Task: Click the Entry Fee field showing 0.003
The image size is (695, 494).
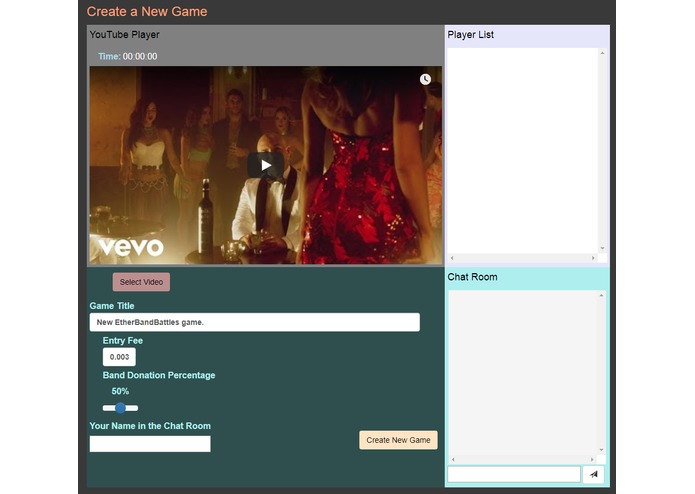Action: [x=119, y=357]
